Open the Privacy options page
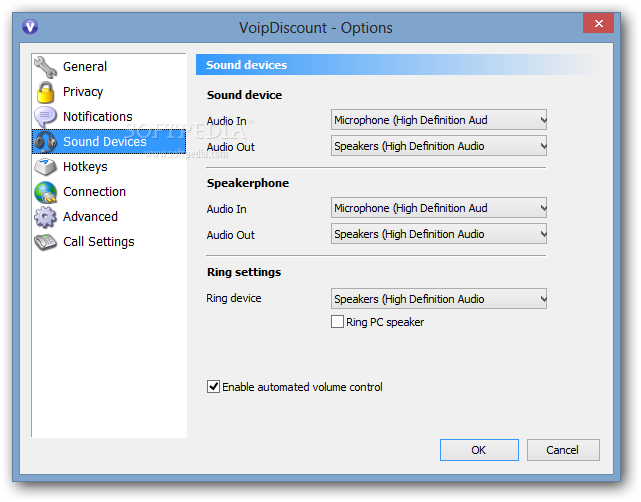The image size is (641, 502). click(109, 92)
